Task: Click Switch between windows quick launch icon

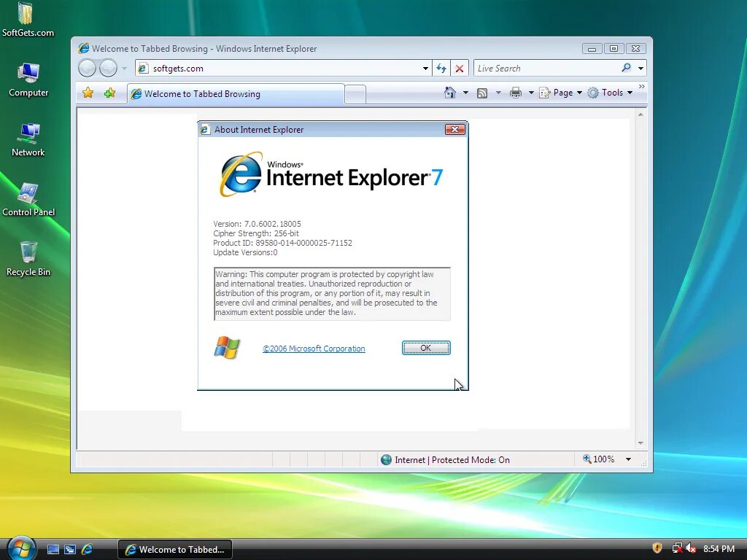Action: [70, 550]
